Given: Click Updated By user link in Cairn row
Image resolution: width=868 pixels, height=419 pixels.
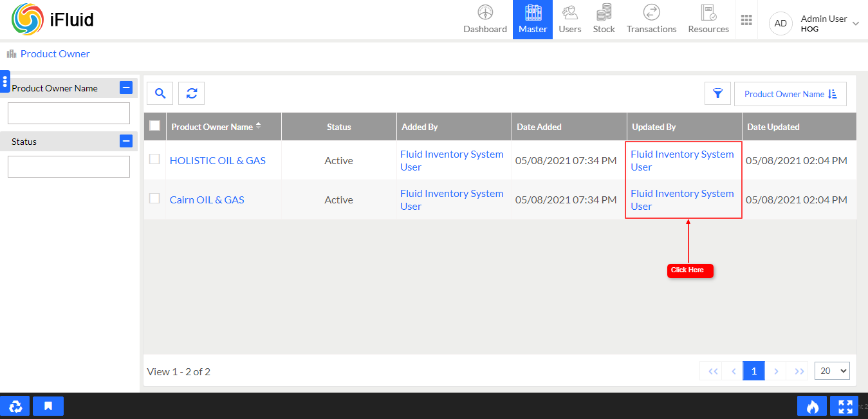Looking at the screenshot, I should click(682, 200).
